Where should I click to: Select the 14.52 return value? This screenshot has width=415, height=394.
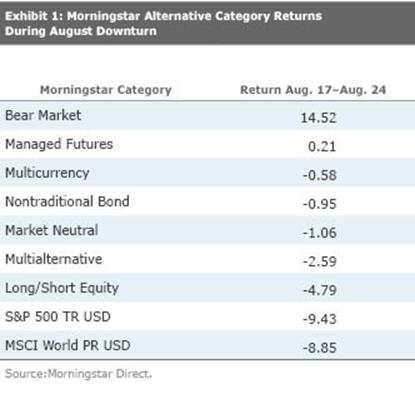(x=318, y=118)
